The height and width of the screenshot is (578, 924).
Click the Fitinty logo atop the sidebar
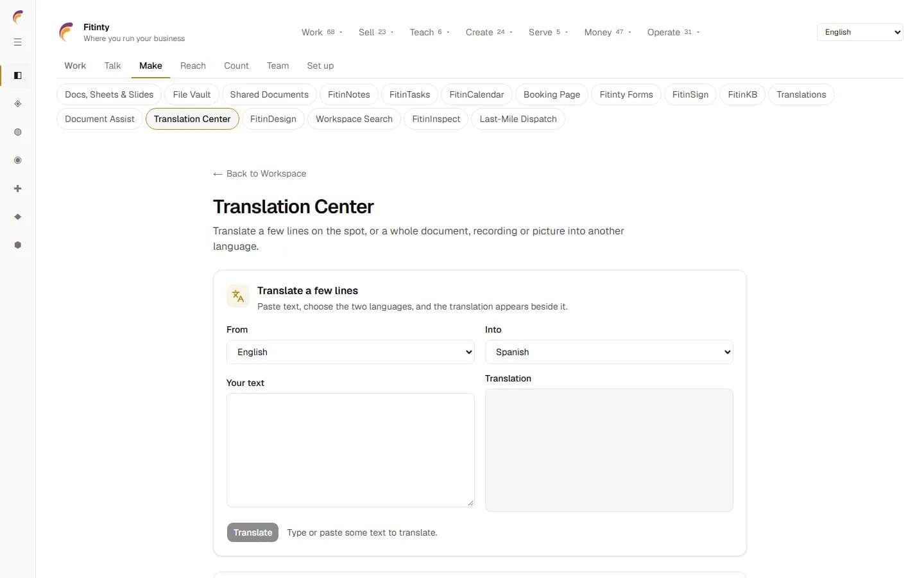tap(18, 17)
